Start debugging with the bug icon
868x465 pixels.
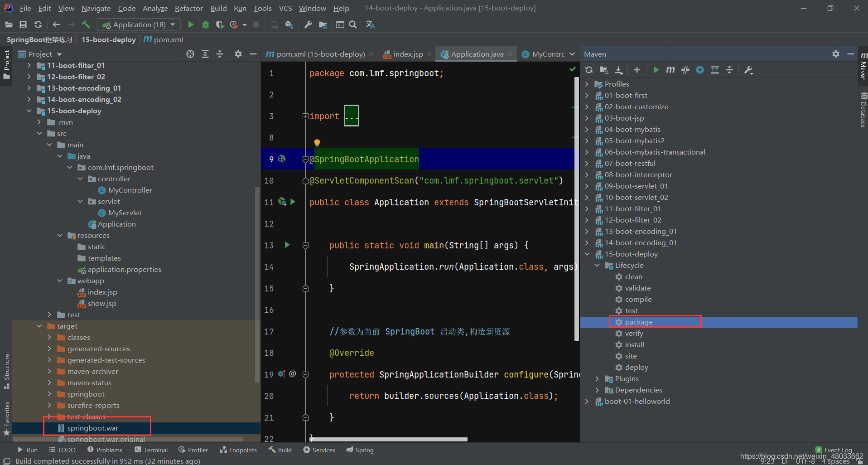[205, 24]
